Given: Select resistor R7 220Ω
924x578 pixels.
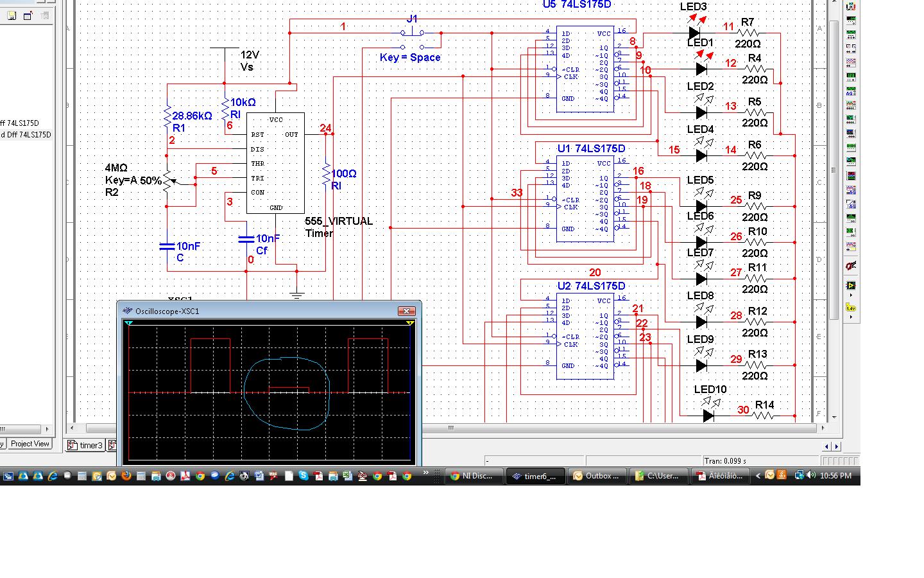Looking at the screenshot, I should 748,32.
